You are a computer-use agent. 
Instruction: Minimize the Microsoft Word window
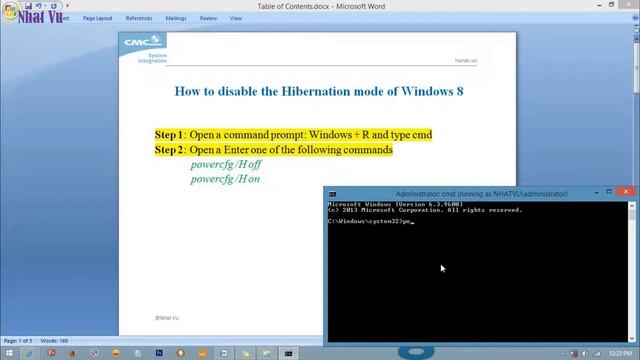(599, 5)
